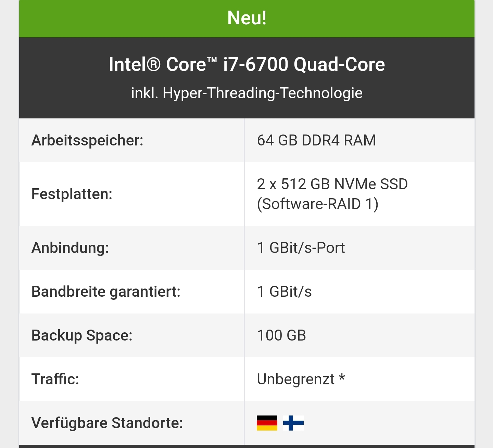Click the Unbegrenzt traffic value
The image size is (493, 448).
[x=296, y=379]
